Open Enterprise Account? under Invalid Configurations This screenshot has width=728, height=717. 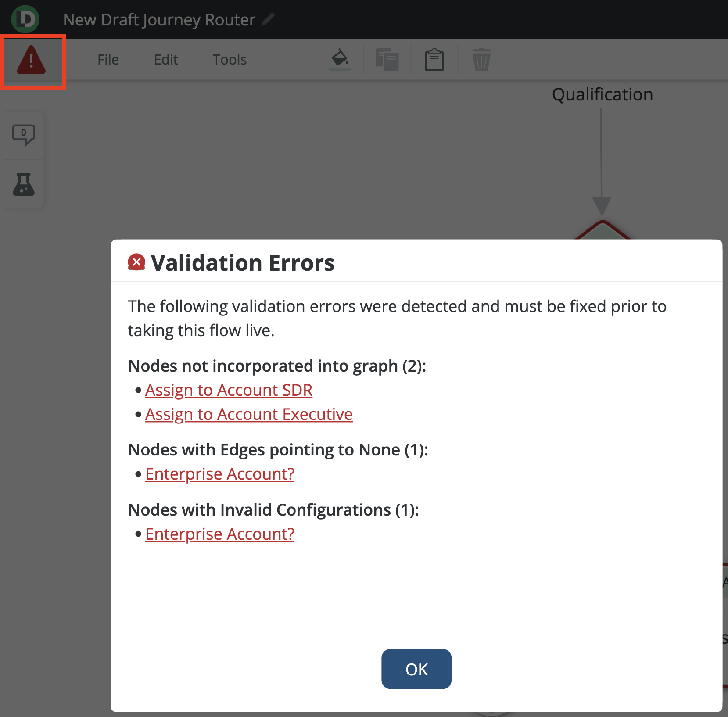click(219, 534)
